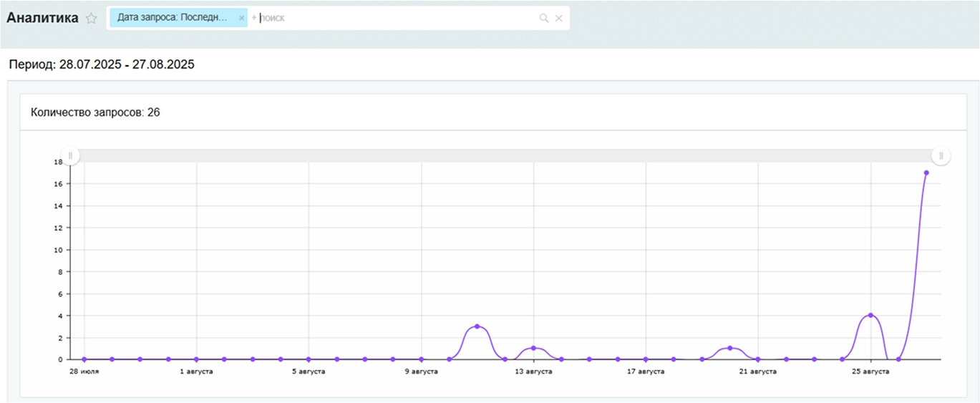
Task: Grab the left chart range slider handle
Action: coord(70,155)
